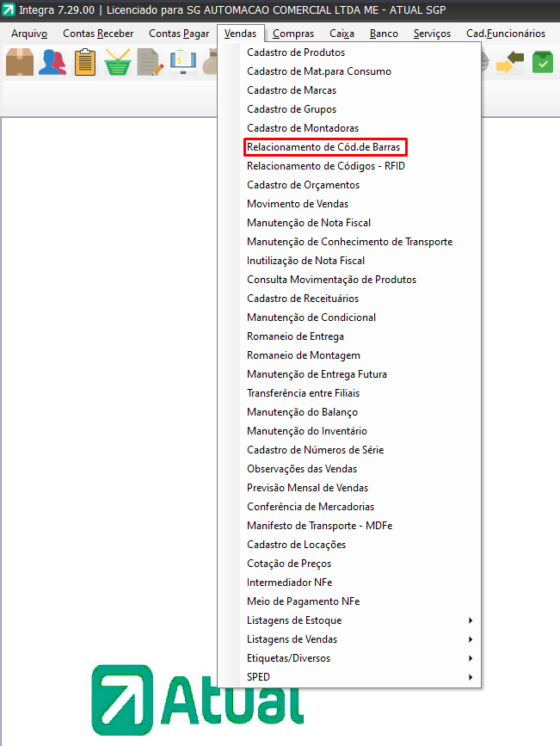Screen dimensions: 560x746
Task: Click the monitor with invoice icon
Action: pyautogui.click(x=183, y=62)
